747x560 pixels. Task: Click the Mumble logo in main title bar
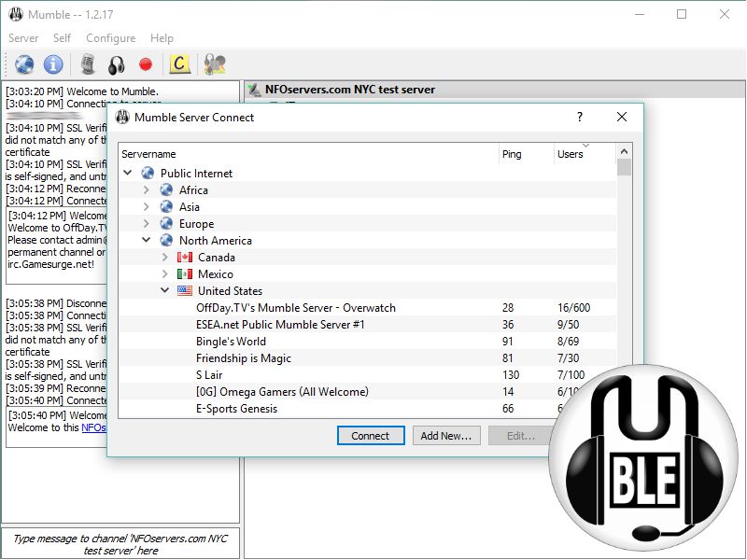[16, 14]
